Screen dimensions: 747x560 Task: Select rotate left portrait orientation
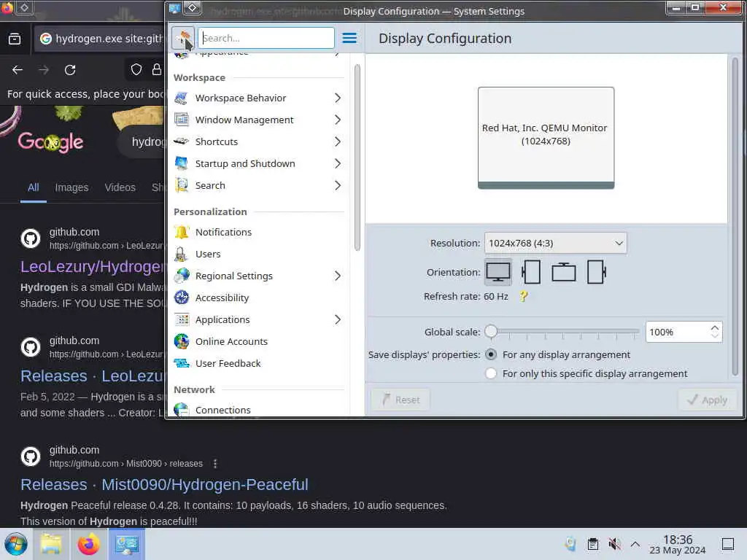(531, 273)
